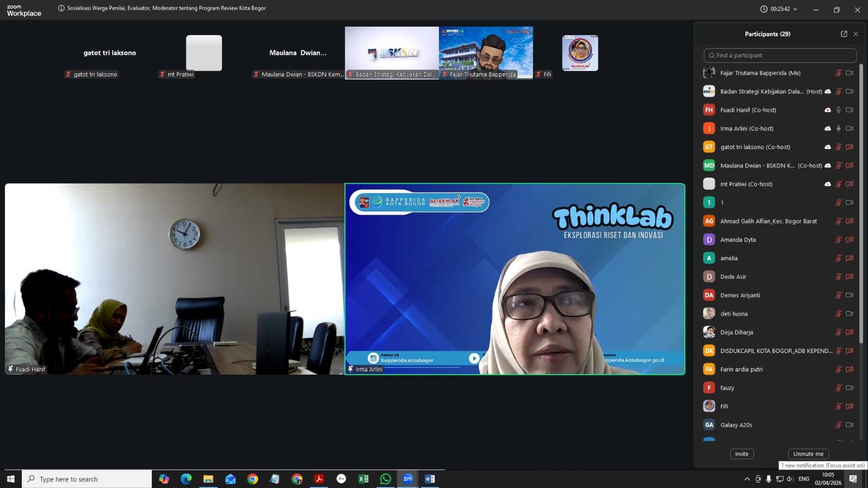Image resolution: width=868 pixels, height=488 pixels.
Task: Click the Fifi profile picture thumbnail
Action: coord(580,53)
